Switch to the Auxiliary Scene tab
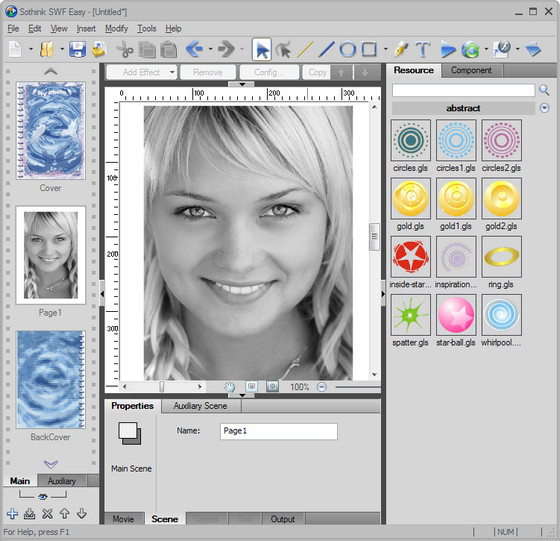Screen dimensions: 560x541 pyautogui.click(x=200, y=406)
